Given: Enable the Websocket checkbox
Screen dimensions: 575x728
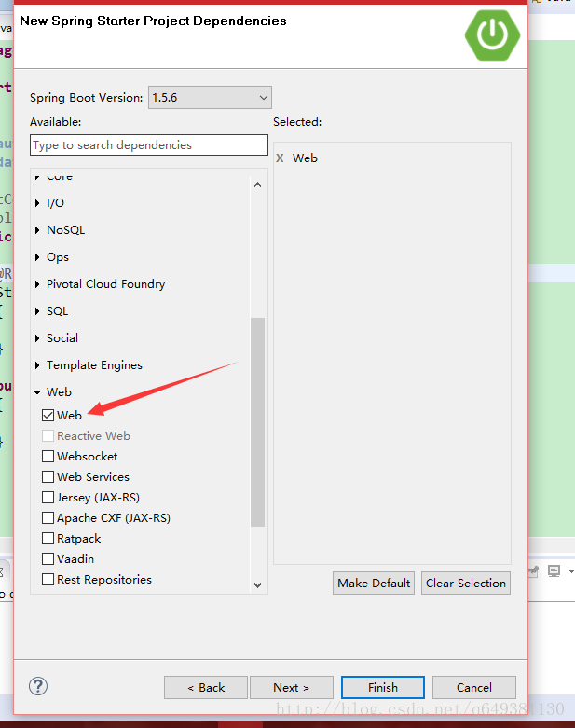Looking at the screenshot, I should 48,457.
